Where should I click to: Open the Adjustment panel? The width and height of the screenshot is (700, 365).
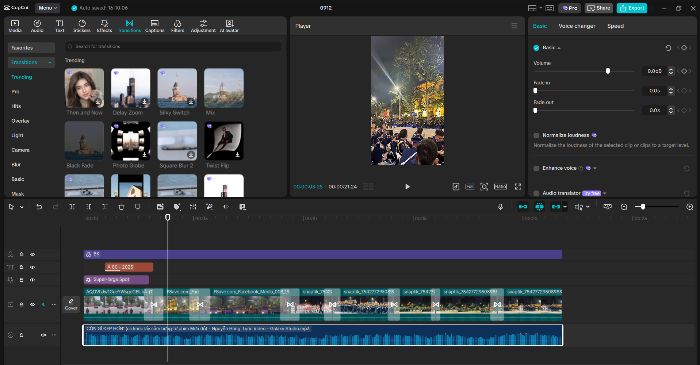(203, 26)
